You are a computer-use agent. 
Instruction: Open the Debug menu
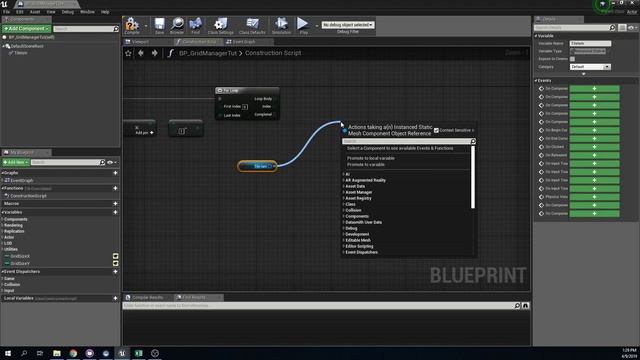68,12
